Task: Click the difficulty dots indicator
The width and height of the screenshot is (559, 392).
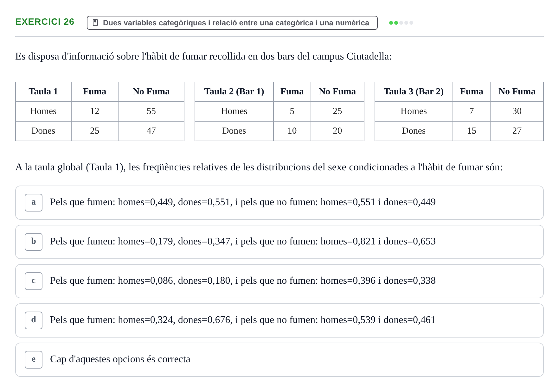Action: point(401,23)
